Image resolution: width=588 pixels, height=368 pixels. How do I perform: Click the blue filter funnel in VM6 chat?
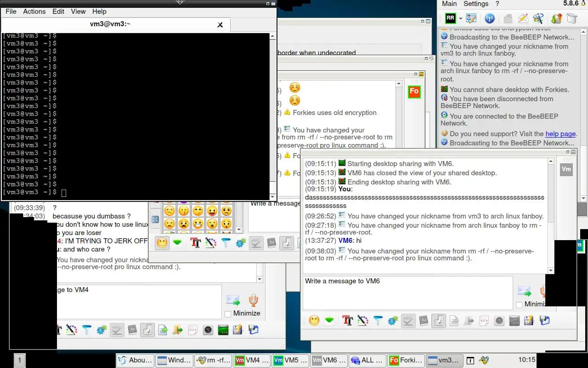pyautogui.click(x=378, y=321)
